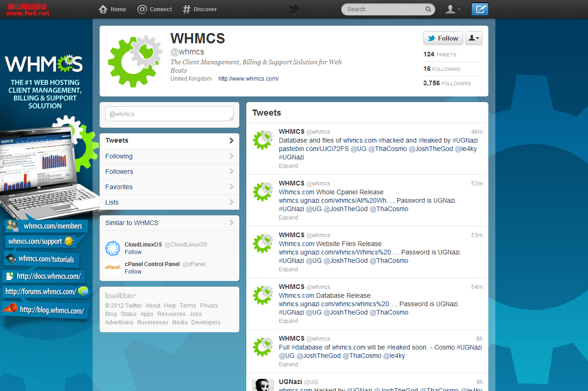Open cPanel Control Panel profile name
The image size is (588, 391).
(x=152, y=264)
